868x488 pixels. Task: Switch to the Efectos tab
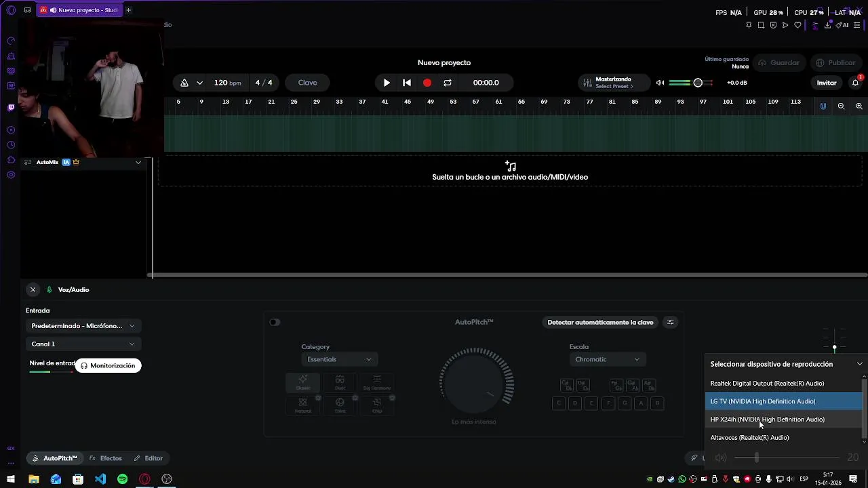click(x=106, y=458)
